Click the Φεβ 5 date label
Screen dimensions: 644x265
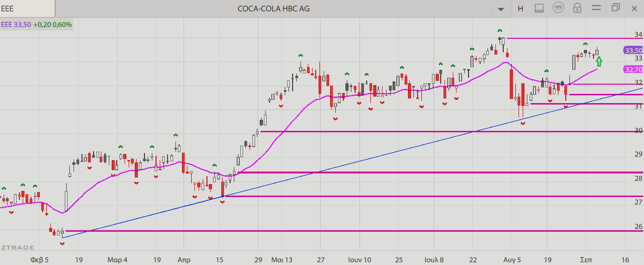[x=39, y=260]
